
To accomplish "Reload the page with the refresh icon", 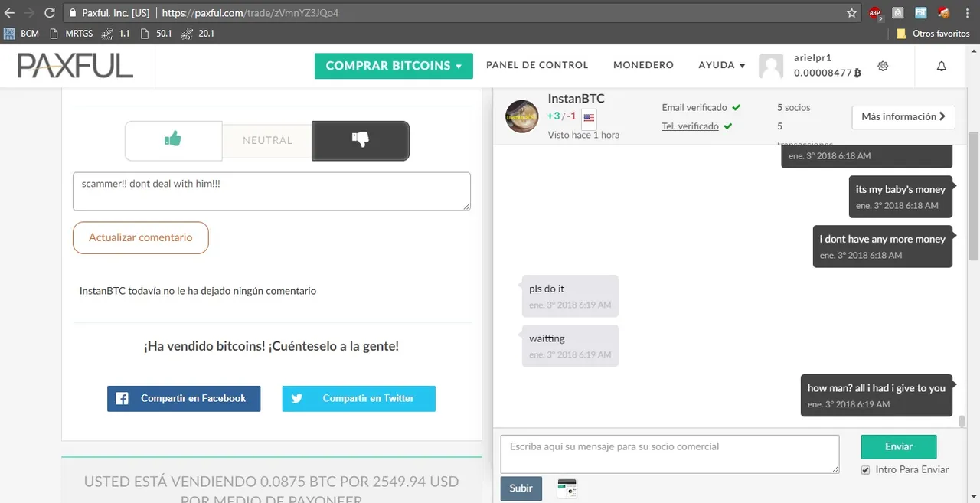I will 50,13.
